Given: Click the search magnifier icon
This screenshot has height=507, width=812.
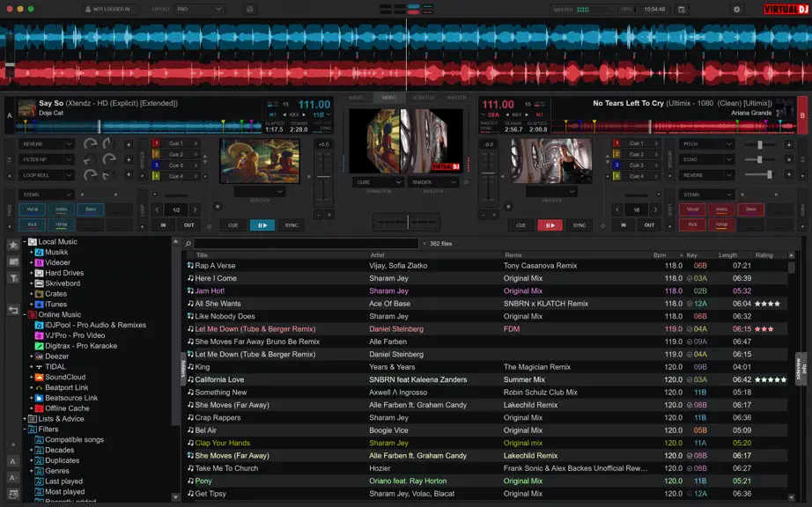Looking at the screenshot, I should (x=188, y=244).
